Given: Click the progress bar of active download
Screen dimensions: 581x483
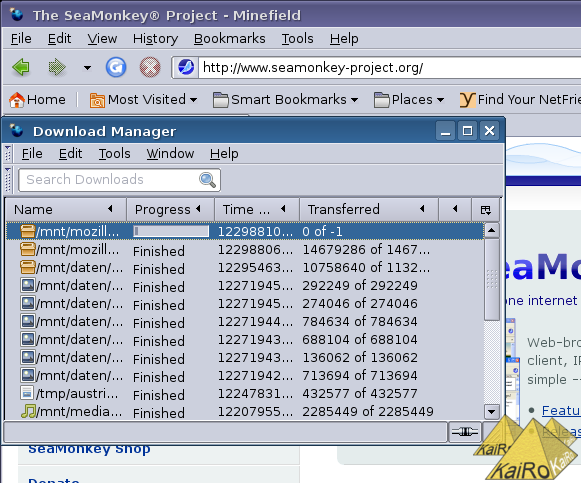Looking at the screenshot, I should tap(171, 231).
